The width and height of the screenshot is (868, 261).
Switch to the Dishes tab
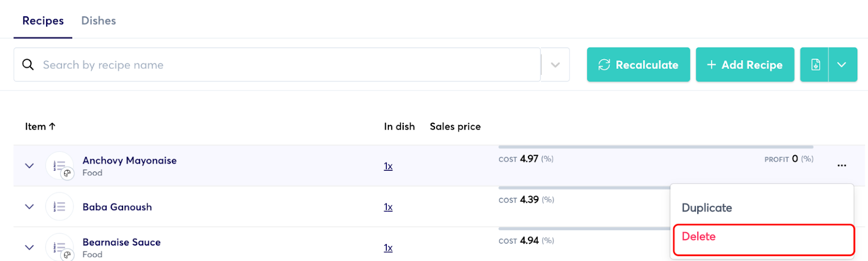coord(99,21)
